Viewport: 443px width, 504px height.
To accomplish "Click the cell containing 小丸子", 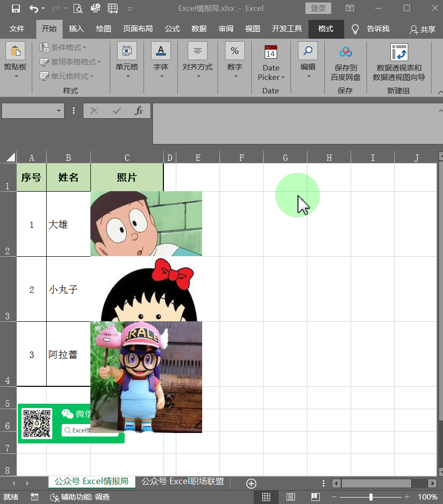I will click(69, 289).
